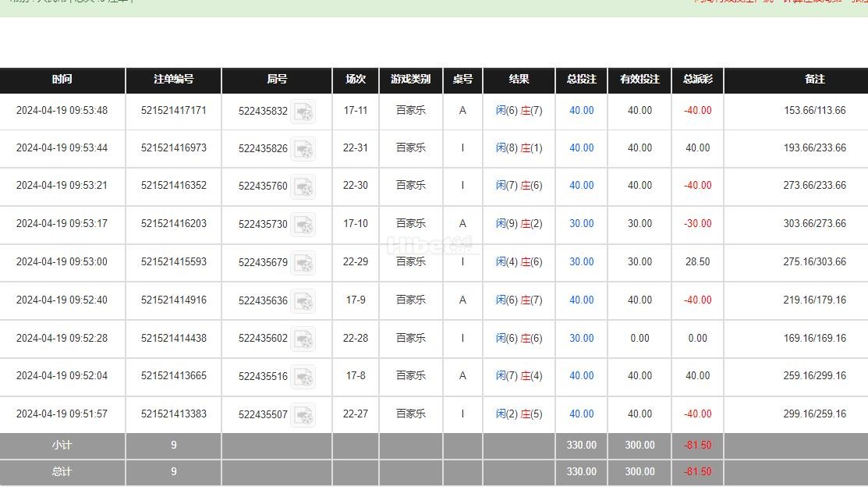Select order number 521521416352
Screen dimensions: 868x490
[174, 185]
